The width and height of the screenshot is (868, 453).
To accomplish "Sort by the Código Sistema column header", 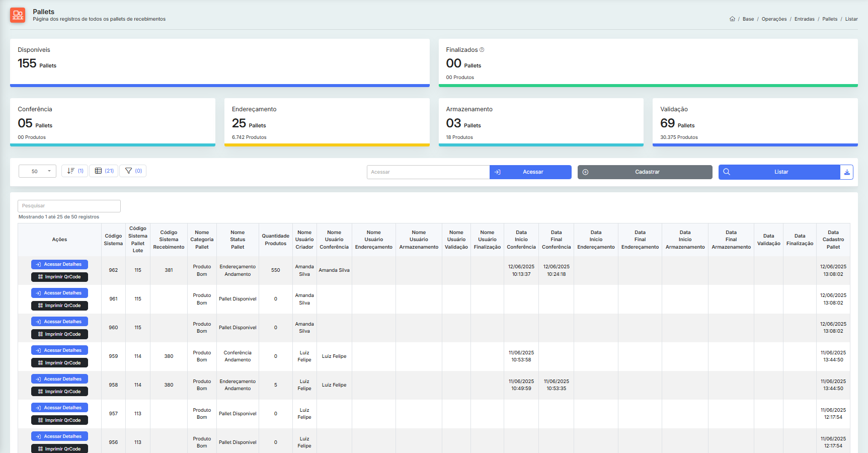I will (113, 240).
